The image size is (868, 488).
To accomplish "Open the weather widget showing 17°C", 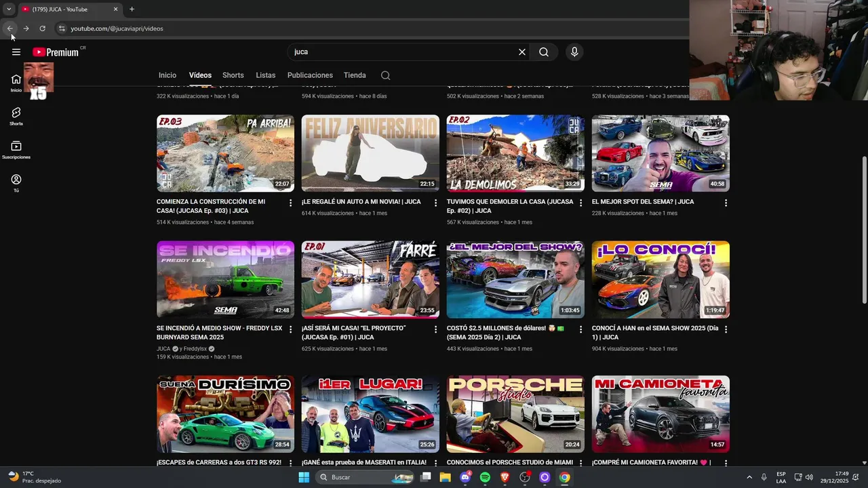I will pyautogui.click(x=34, y=477).
